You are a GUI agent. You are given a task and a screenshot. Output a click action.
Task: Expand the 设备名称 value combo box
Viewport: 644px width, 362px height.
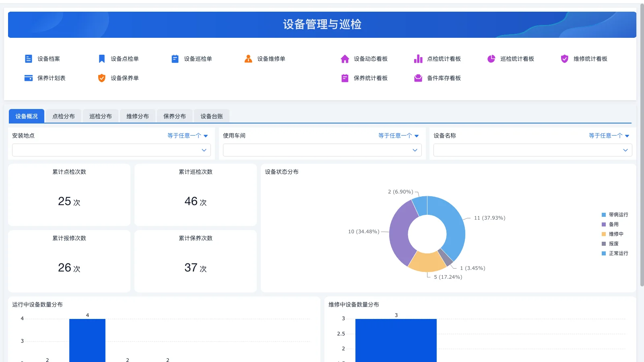click(533, 150)
